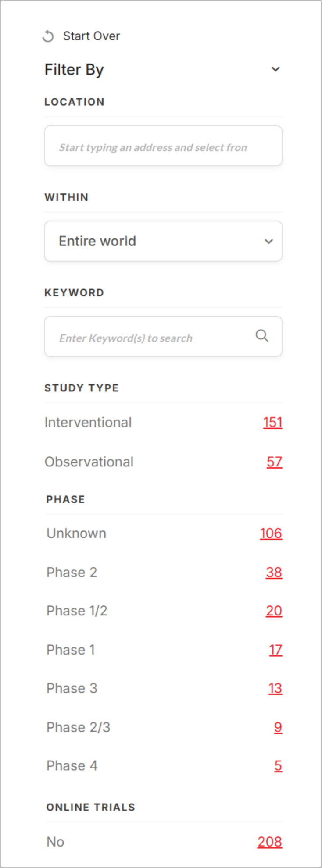Select the Phase 1 filter
This screenshot has height=868, width=322.
[71, 650]
